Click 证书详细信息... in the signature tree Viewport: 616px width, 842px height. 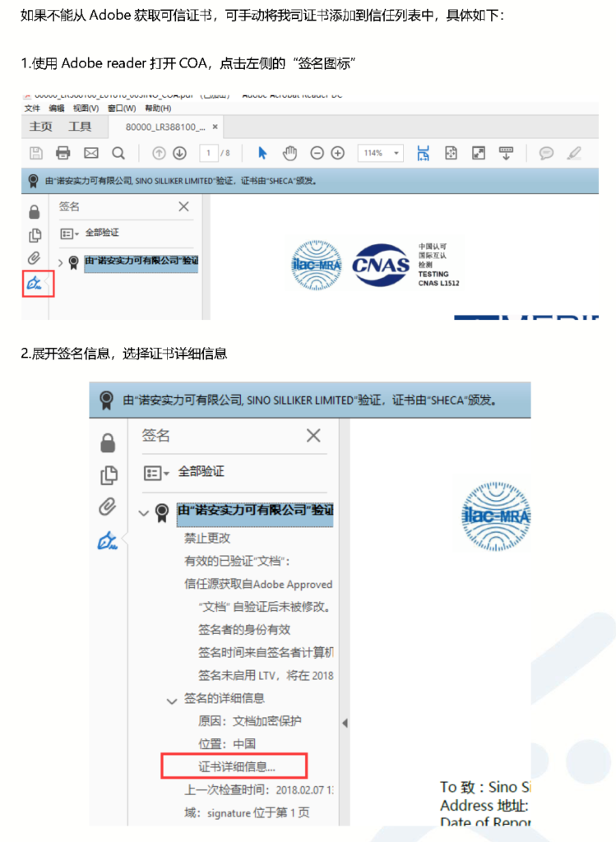click(x=236, y=767)
